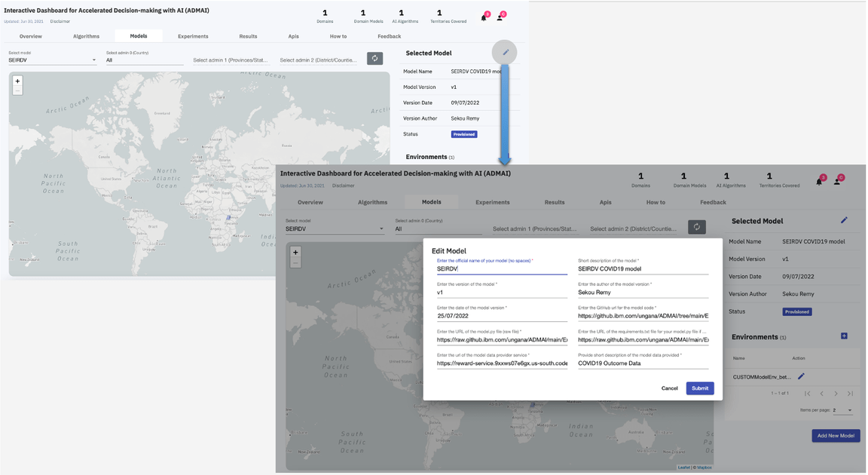The width and height of the screenshot is (868, 475).
Task: Open Select admin 1 dropdown in undimmed dashboard
Action: [231, 60]
